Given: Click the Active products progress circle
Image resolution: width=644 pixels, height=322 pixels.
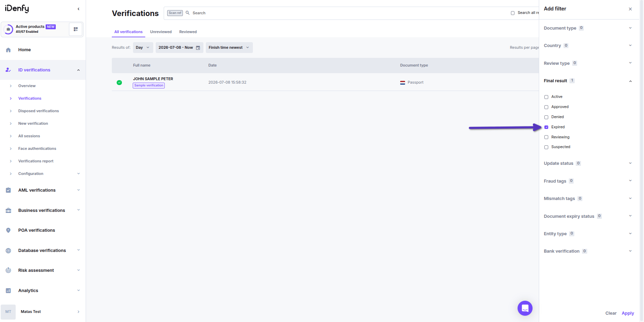Looking at the screenshot, I should (x=8, y=29).
